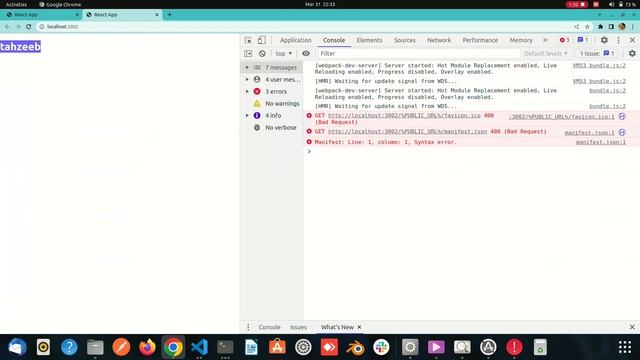Switch to the Sources tab
This screenshot has height=360, width=640.
point(404,40)
